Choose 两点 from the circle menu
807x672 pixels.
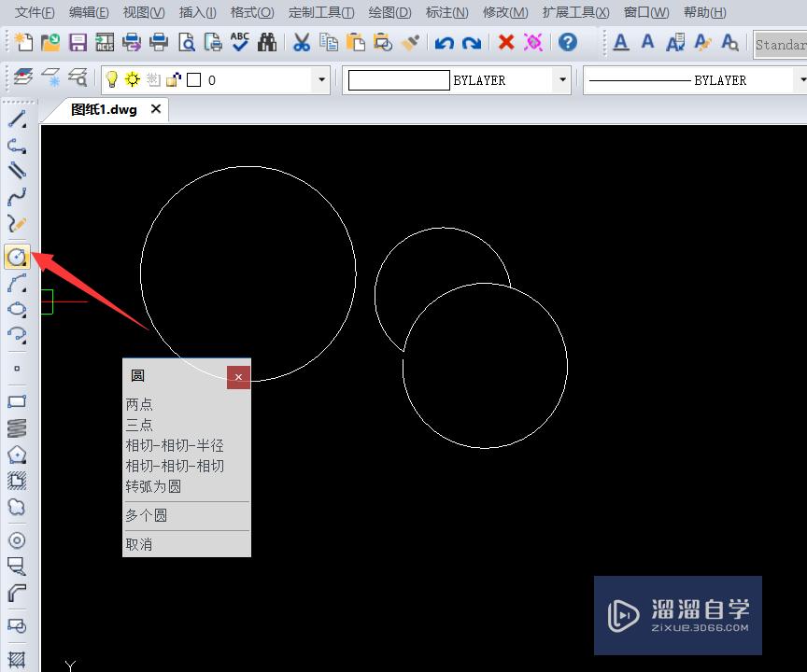pyautogui.click(x=140, y=404)
